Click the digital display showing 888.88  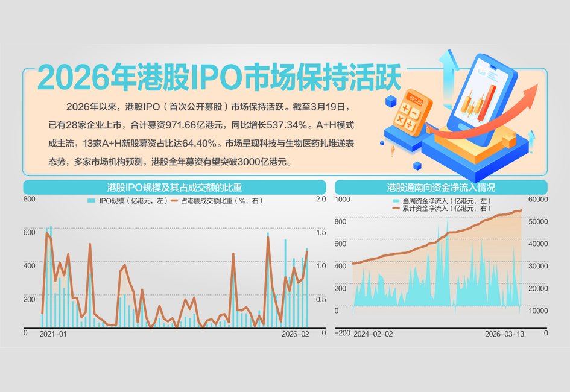click(x=415, y=98)
